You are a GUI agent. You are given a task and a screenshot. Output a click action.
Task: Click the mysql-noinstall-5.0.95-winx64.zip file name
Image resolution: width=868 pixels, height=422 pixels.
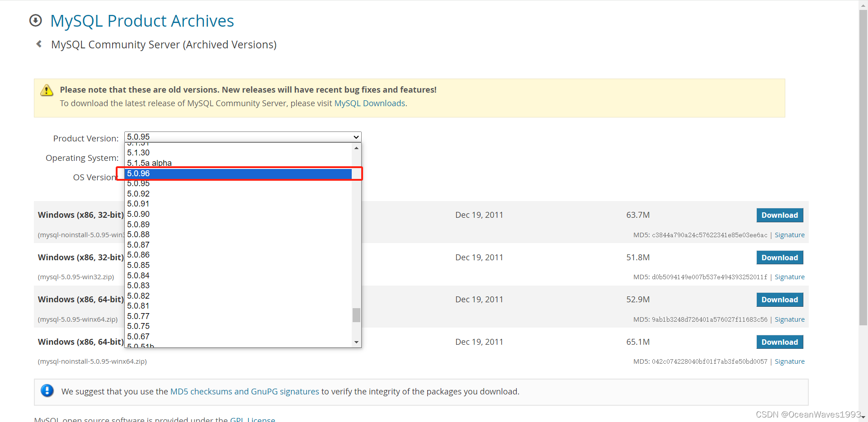pyautogui.click(x=92, y=361)
